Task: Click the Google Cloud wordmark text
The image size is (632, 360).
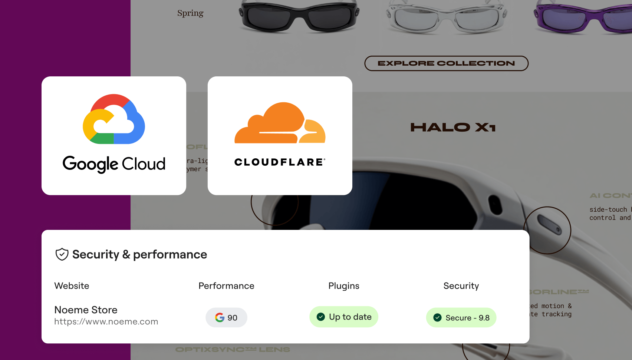Action: pyautogui.click(x=114, y=164)
